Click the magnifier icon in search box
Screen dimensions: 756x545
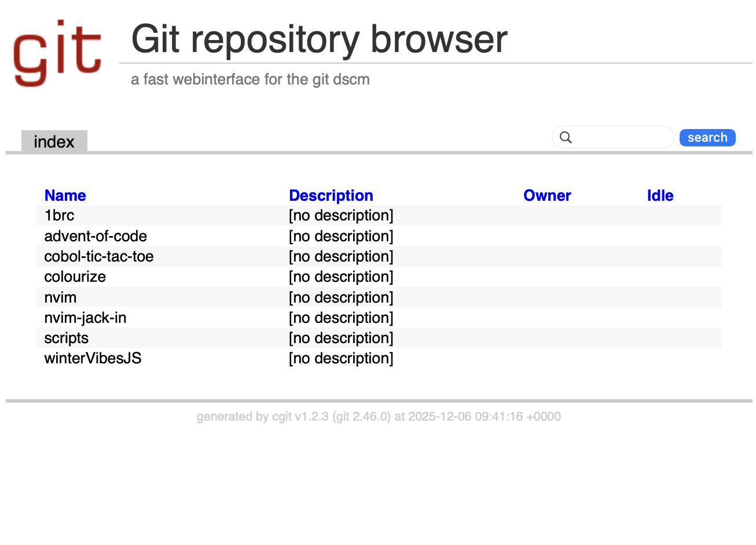coord(566,138)
